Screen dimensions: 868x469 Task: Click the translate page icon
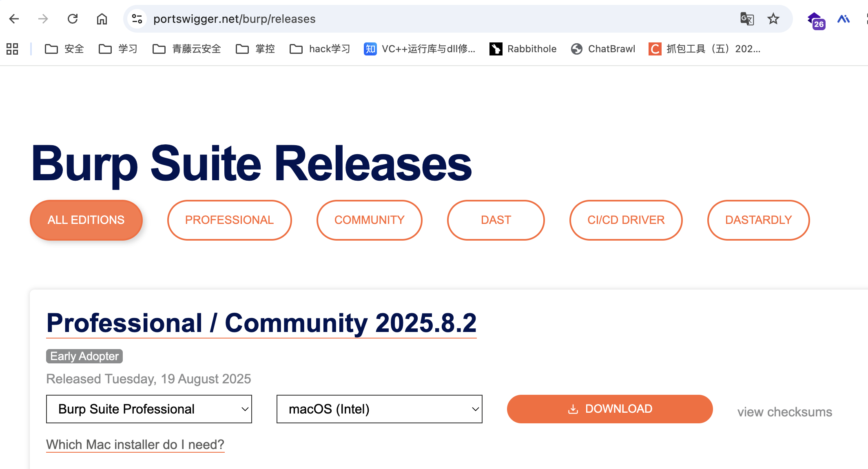pyautogui.click(x=747, y=19)
